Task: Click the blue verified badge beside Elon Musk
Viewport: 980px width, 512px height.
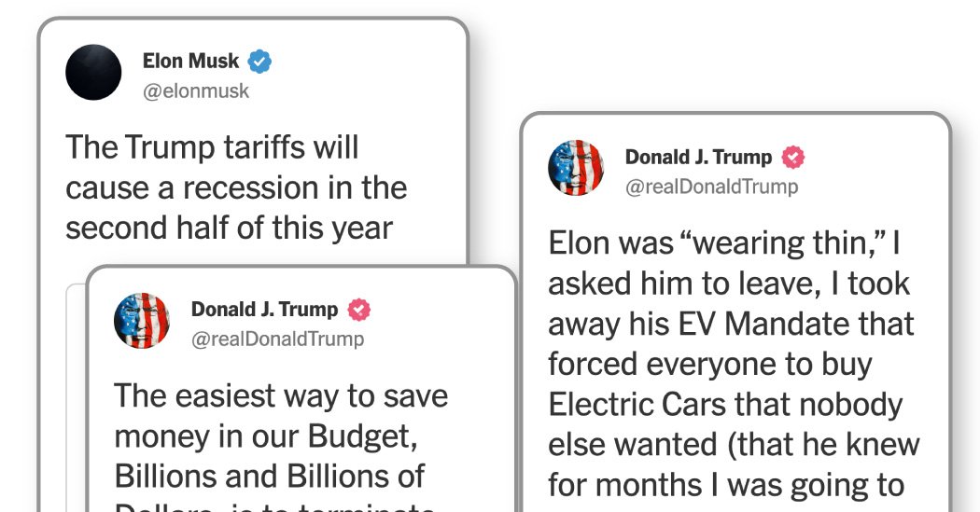Action: pyautogui.click(x=259, y=62)
